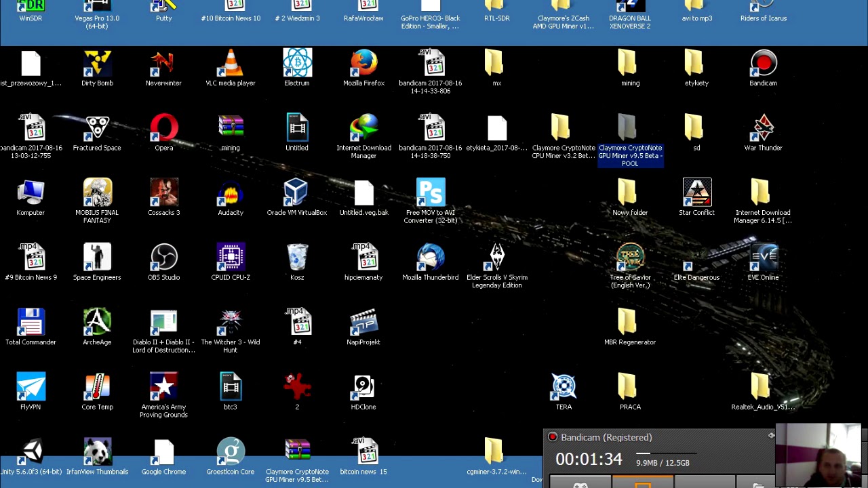This screenshot has width=868, height=488.
Task: Select the Bandicam app shortcut icon
Action: (x=763, y=64)
